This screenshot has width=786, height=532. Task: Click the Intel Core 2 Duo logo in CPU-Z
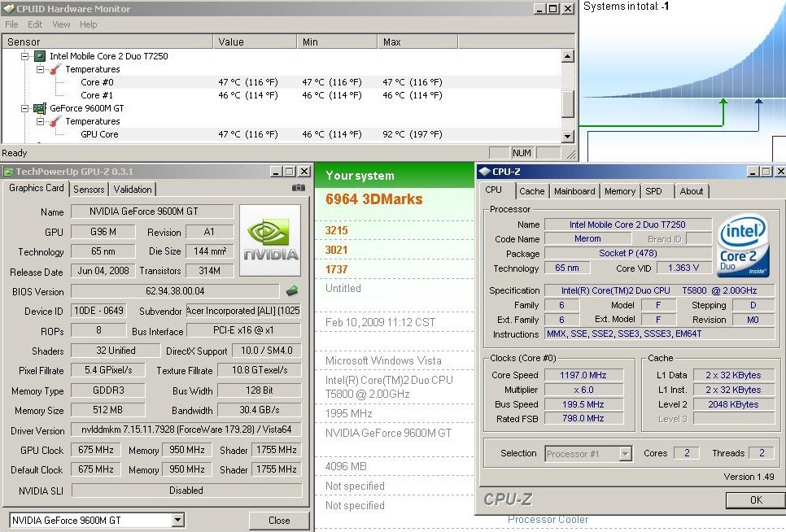744,245
